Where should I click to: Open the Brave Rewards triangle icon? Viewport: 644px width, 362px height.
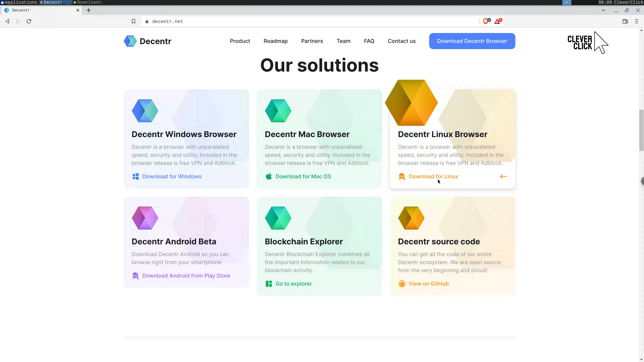click(497, 21)
